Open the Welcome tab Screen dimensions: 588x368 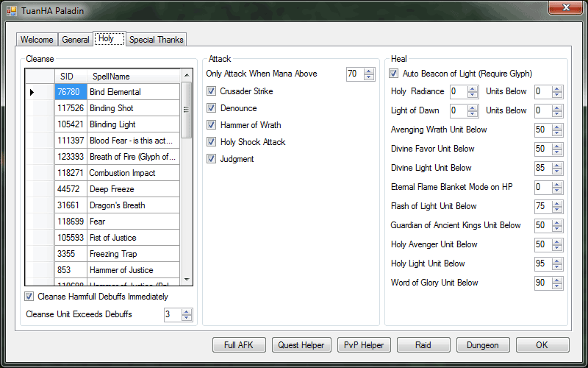point(37,40)
